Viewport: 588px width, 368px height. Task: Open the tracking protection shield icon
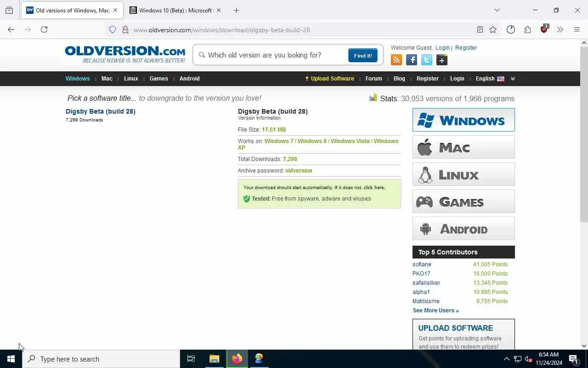(x=113, y=29)
